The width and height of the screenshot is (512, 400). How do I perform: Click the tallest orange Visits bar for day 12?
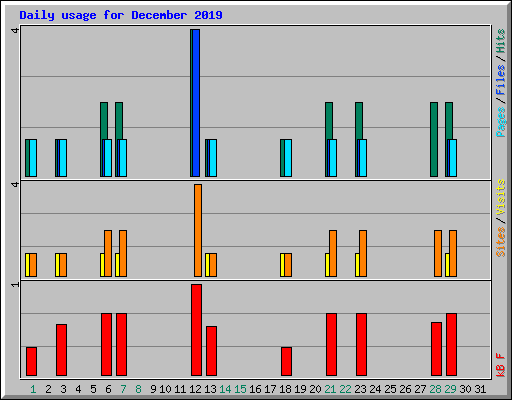click(x=198, y=230)
